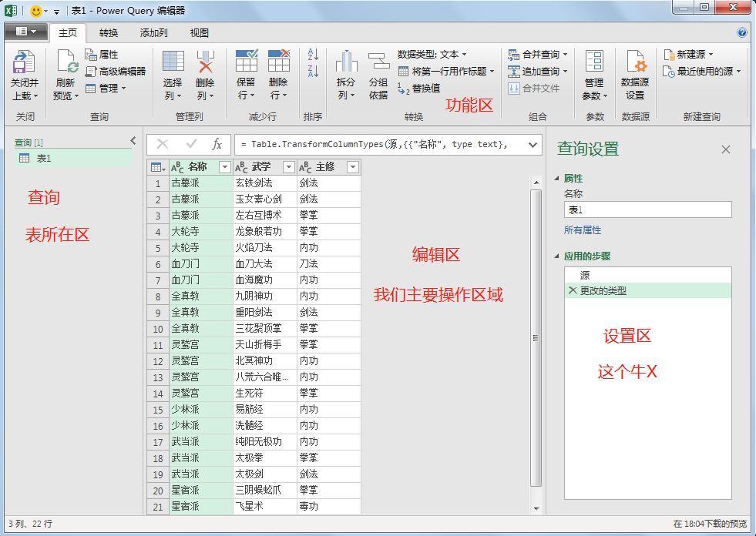Switch to the View (视图) tab
Viewport: 756px width, 536px height.
pyautogui.click(x=199, y=33)
